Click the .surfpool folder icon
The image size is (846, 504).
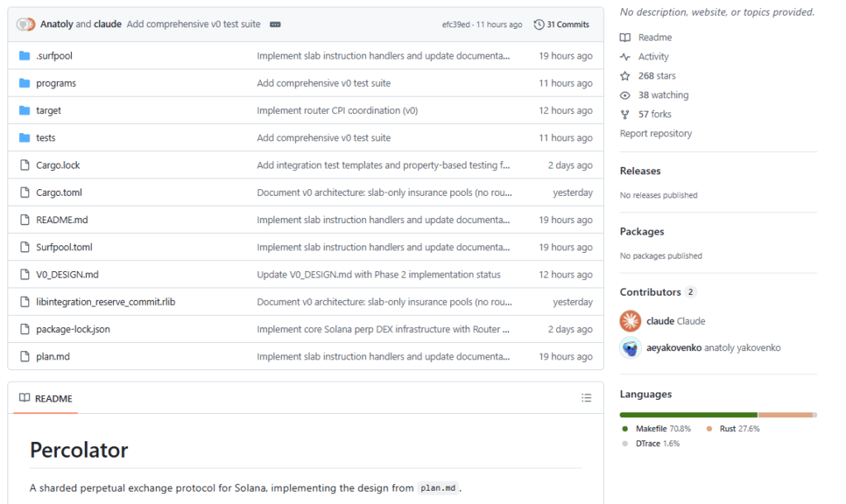coord(26,55)
